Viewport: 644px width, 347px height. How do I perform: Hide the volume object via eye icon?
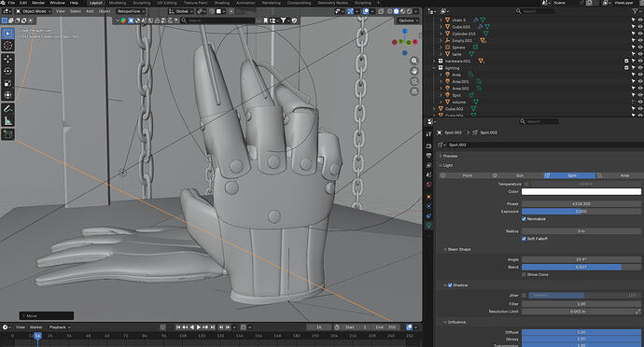[x=640, y=102]
